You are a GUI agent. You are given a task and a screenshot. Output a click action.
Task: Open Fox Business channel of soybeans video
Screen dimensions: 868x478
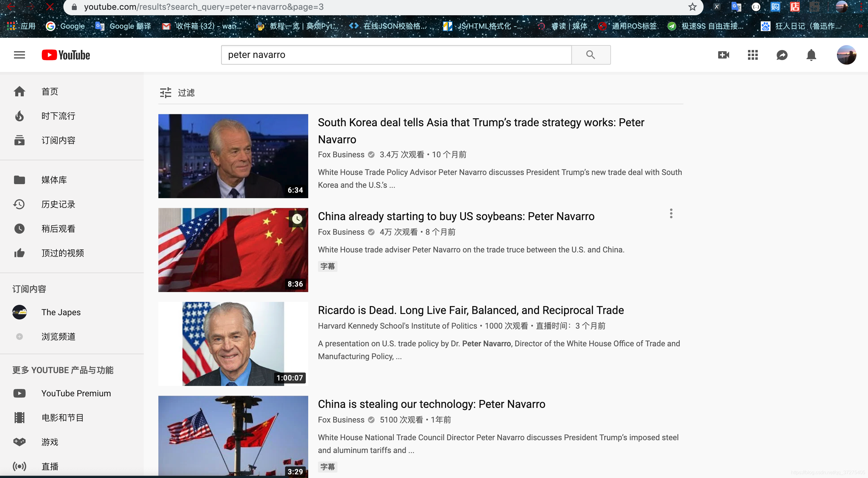click(341, 232)
